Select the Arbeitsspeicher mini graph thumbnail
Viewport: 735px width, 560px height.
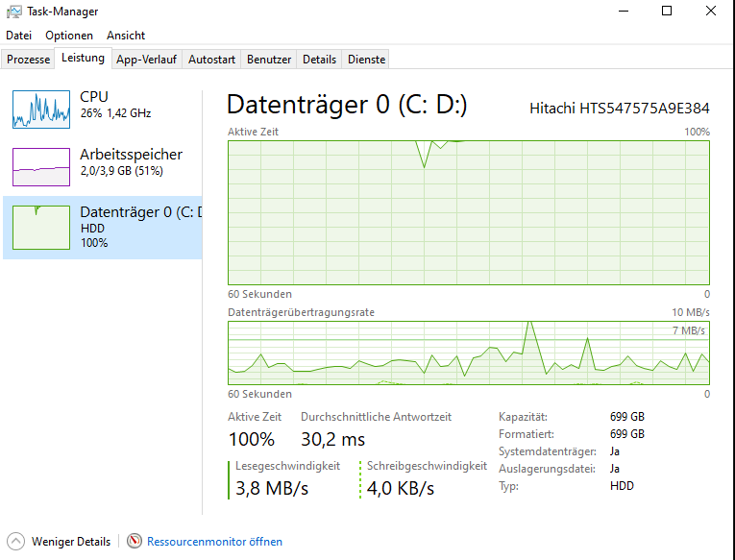click(x=41, y=167)
